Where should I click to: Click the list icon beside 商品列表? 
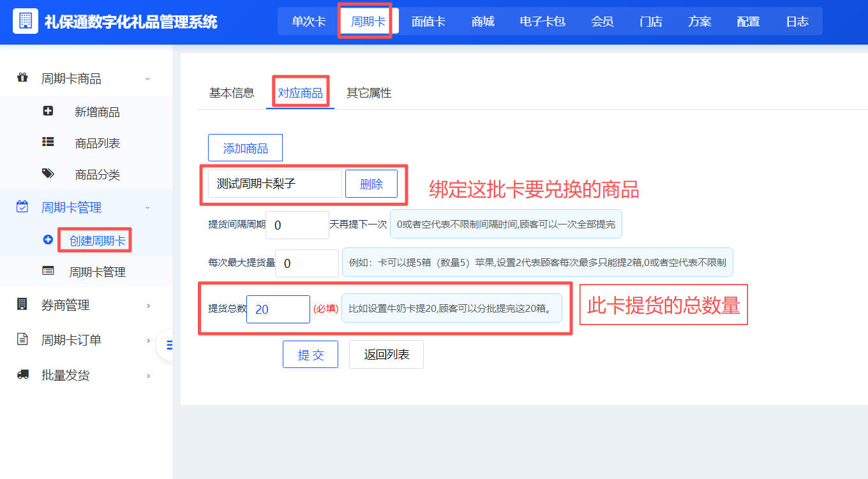click(49, 143)
